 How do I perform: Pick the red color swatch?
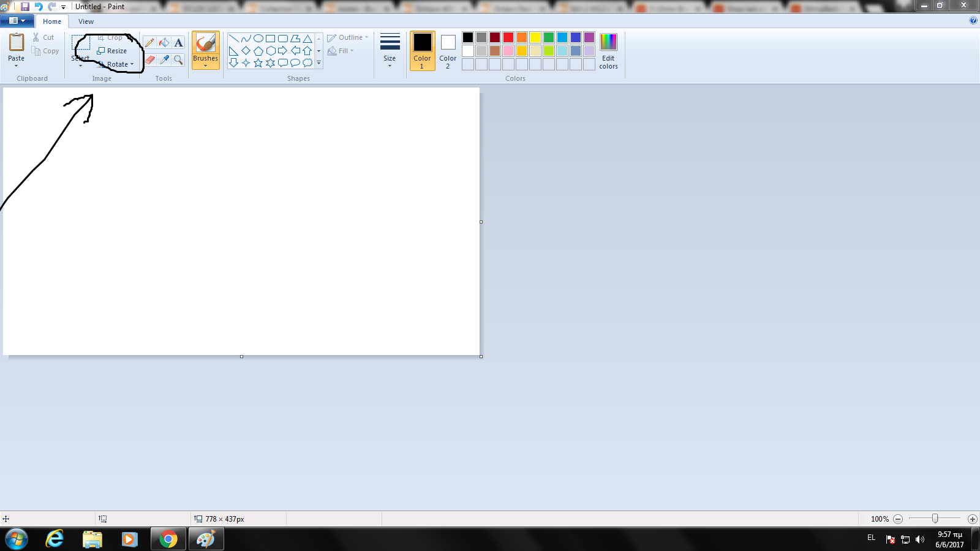(508, 37)
